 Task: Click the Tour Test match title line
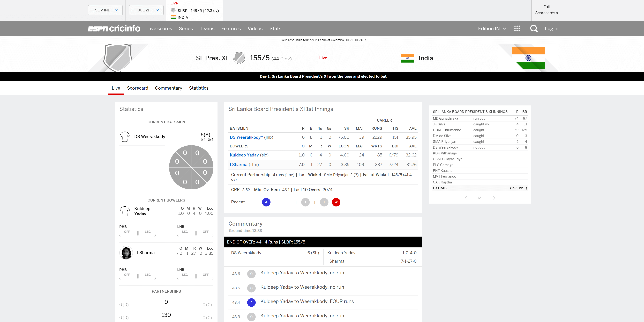(323, 40)
